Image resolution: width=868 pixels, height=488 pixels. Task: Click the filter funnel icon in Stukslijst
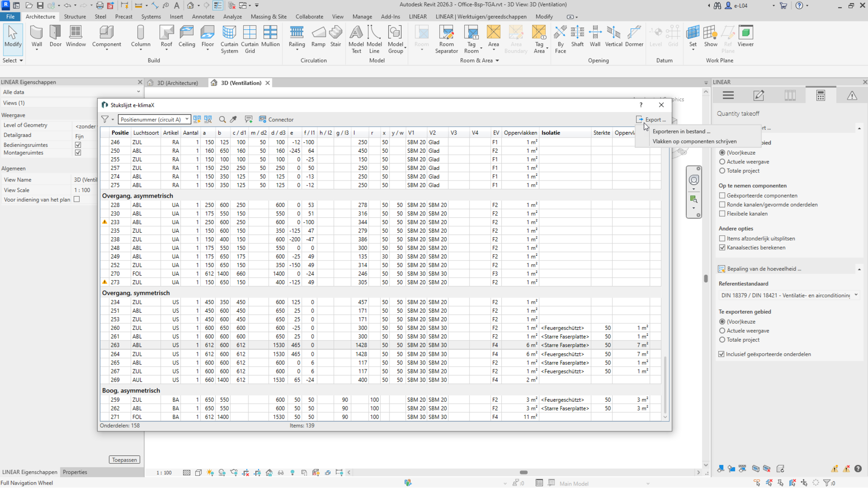[105, 120]
